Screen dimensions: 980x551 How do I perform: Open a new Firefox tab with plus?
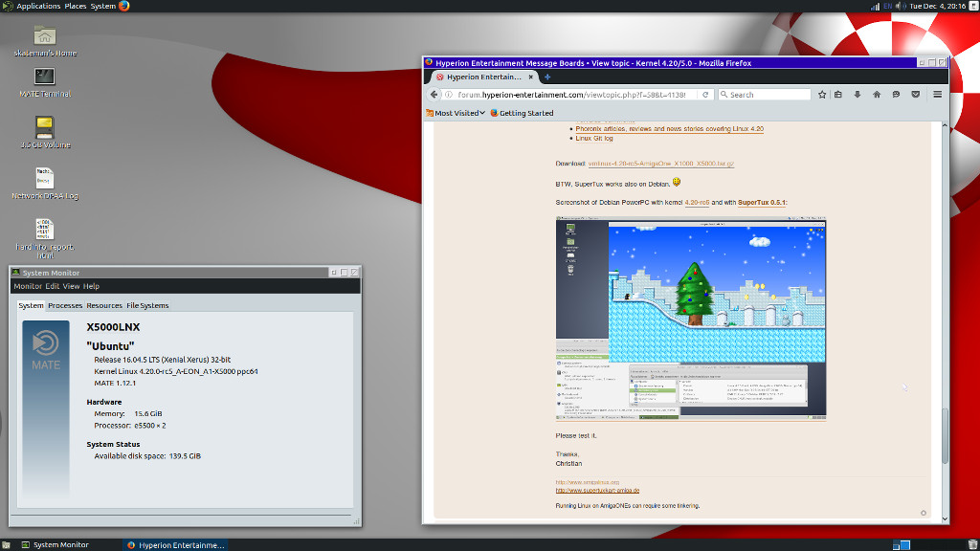[x=547, y=77]
